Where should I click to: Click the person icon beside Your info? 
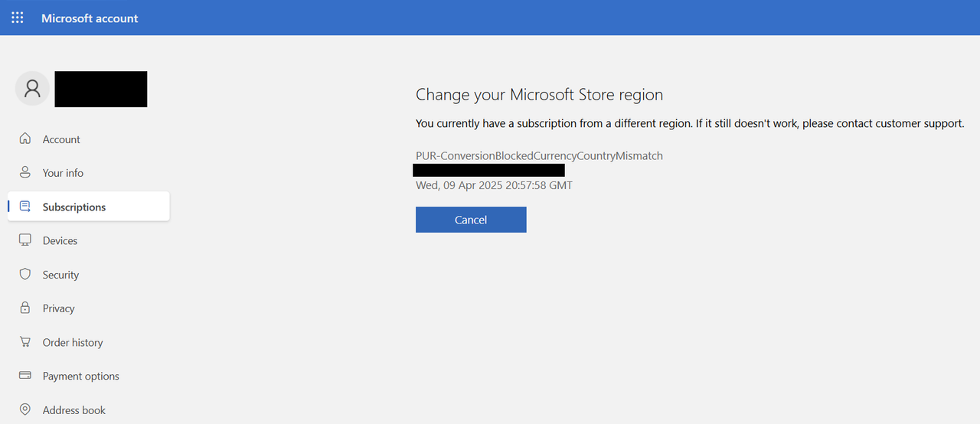pos(25,173)
